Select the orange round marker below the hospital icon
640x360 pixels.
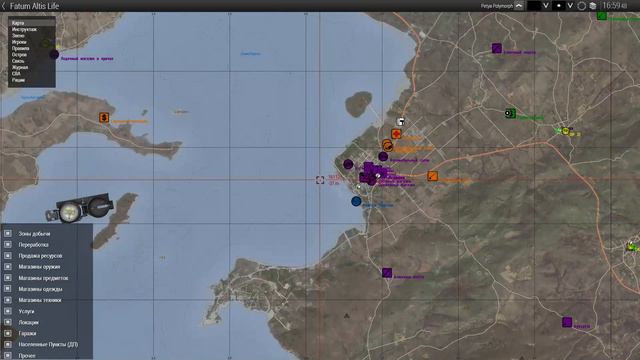coord(387,145)
